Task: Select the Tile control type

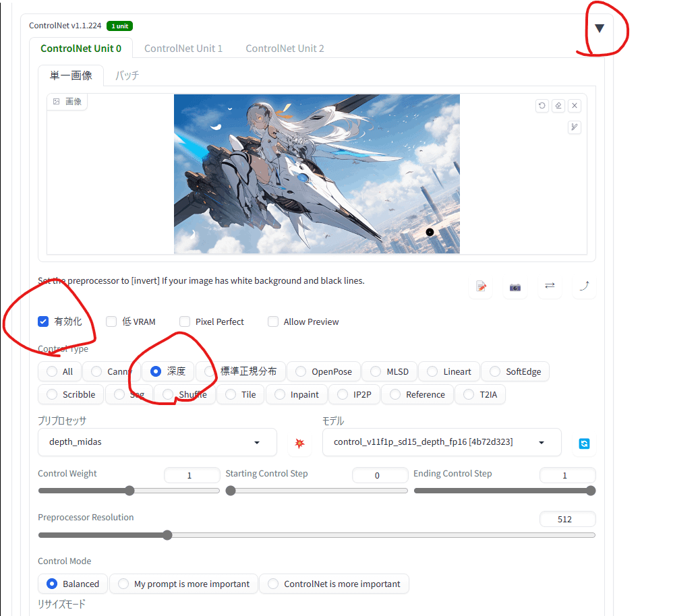Action: (x=241, y=394)
